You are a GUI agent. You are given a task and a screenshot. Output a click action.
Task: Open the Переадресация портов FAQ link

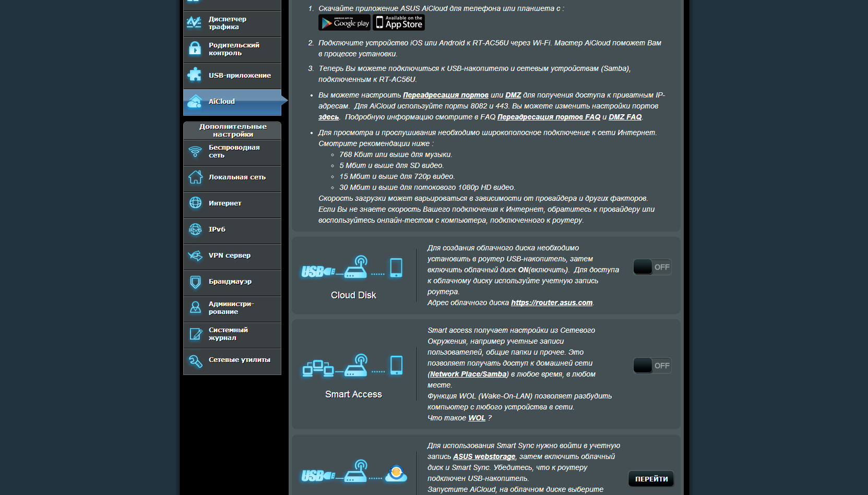[x=549, y=117]
